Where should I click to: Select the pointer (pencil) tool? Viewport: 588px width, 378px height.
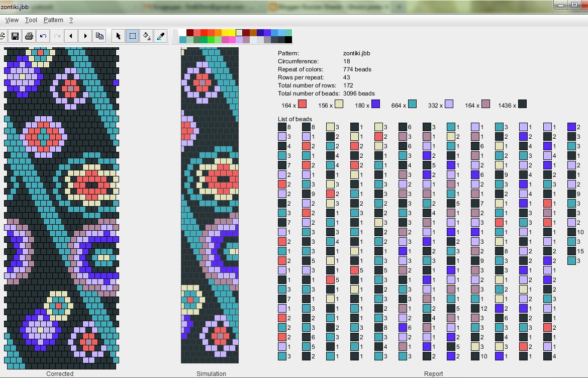[x=119, y=36]
